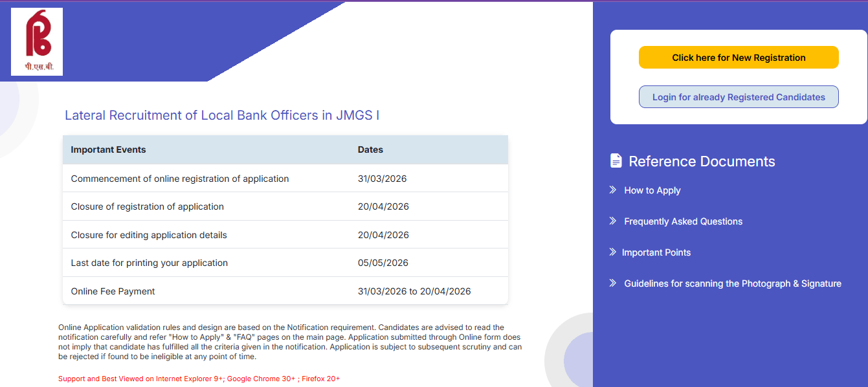Image resolution: width=868 pixels, height=387 pixels.
Task: Click the Closure of registration of application row
Action: [x=285, y=206]
